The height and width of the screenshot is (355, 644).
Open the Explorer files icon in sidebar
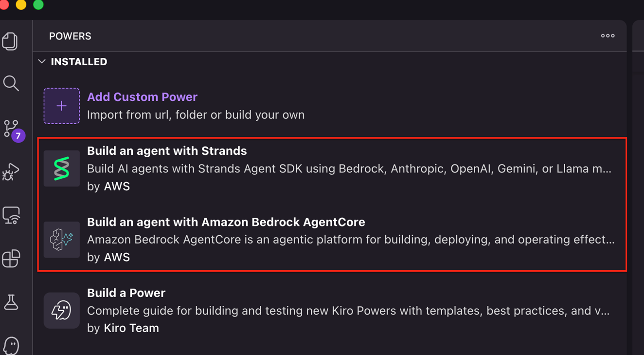(10, 41)
